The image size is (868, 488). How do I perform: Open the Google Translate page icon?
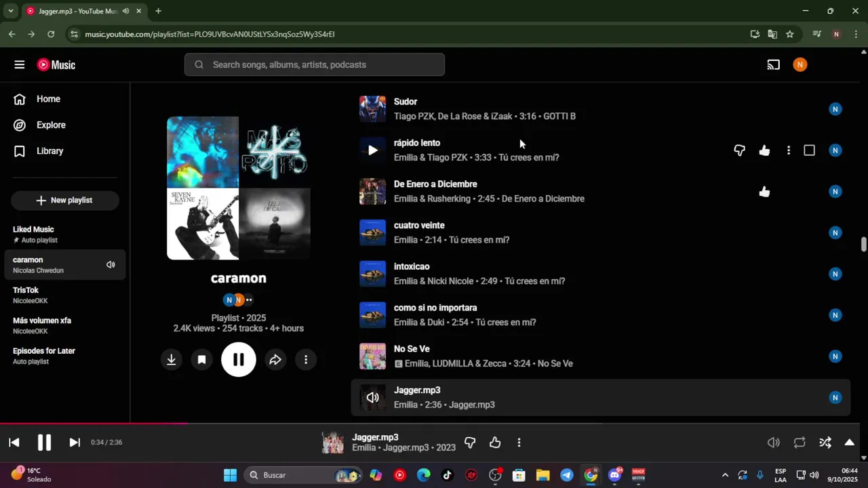point(772,34)
